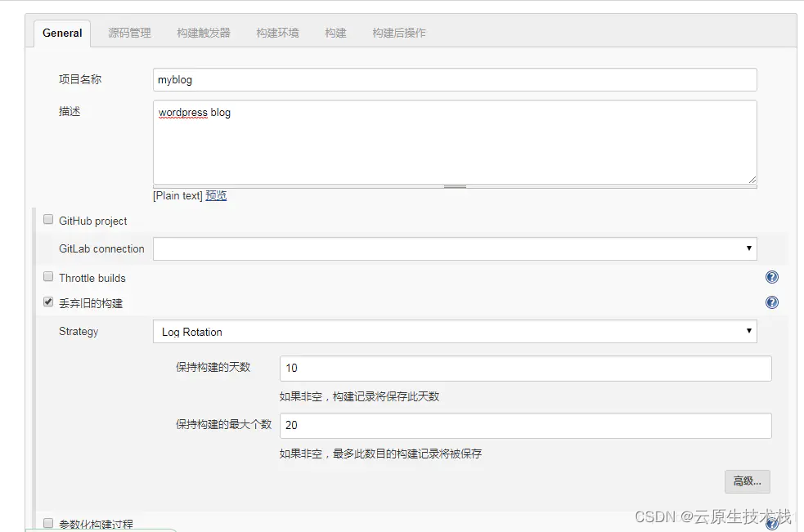
Task: Enable the 参数化构建过程 checkbox
Action: click(x=48, y=523)
